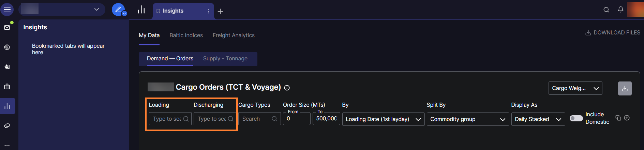Image resolution: width=644 pixels, height=150 pixels.
Task: Select the Supply - Tonnage tab
Action: point(225,59)
